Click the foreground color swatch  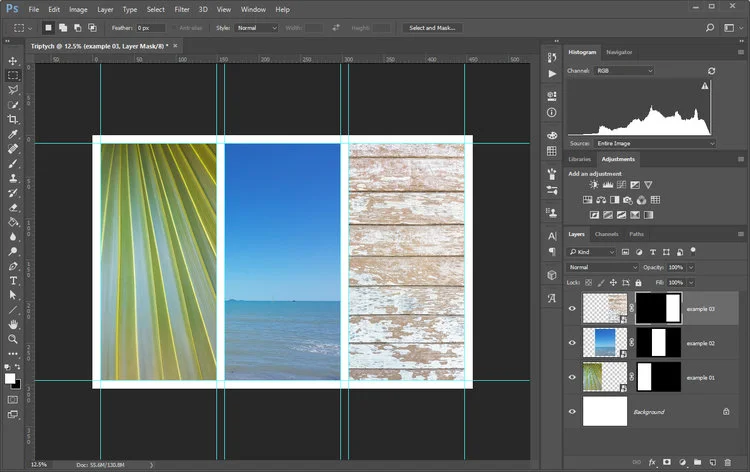(10, 378)
